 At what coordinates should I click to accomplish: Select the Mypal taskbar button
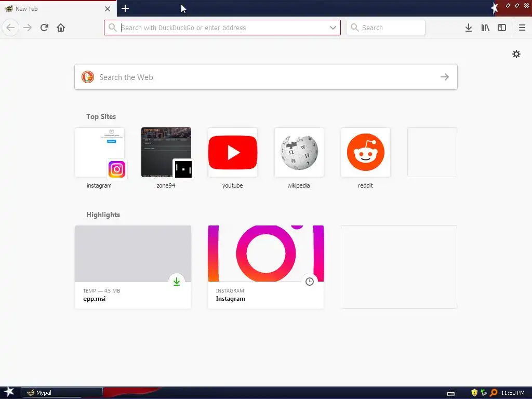coord(62,393)
